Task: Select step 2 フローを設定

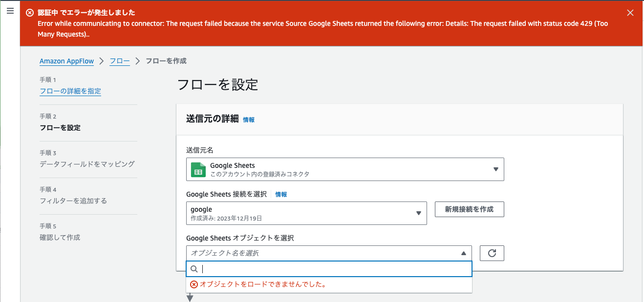Action: tap(60, 128)
